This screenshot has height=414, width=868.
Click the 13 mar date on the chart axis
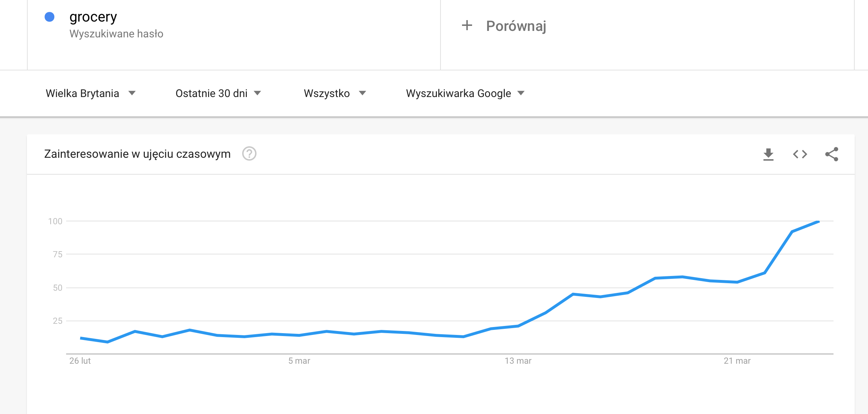click(x=518, y=361)
